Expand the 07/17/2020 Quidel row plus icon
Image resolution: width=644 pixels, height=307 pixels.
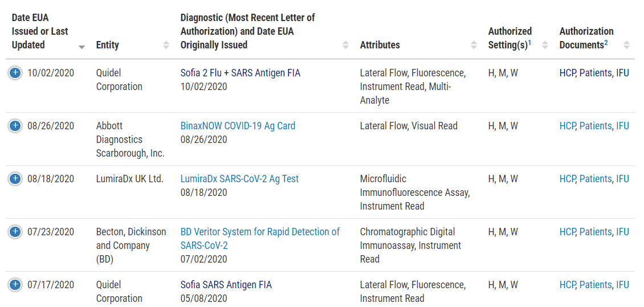tap(15, 284)
